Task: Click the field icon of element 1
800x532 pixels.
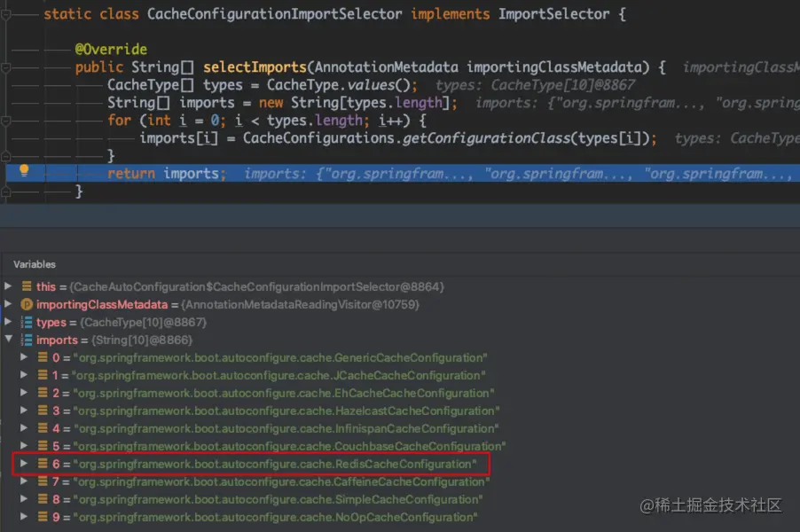Action: 43,375
